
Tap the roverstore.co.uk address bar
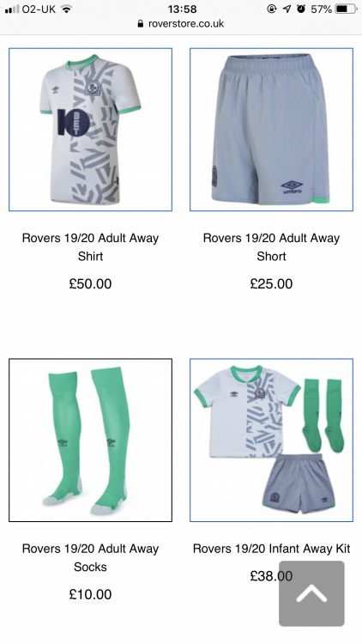pyautogui.click(x=181, y=24)
